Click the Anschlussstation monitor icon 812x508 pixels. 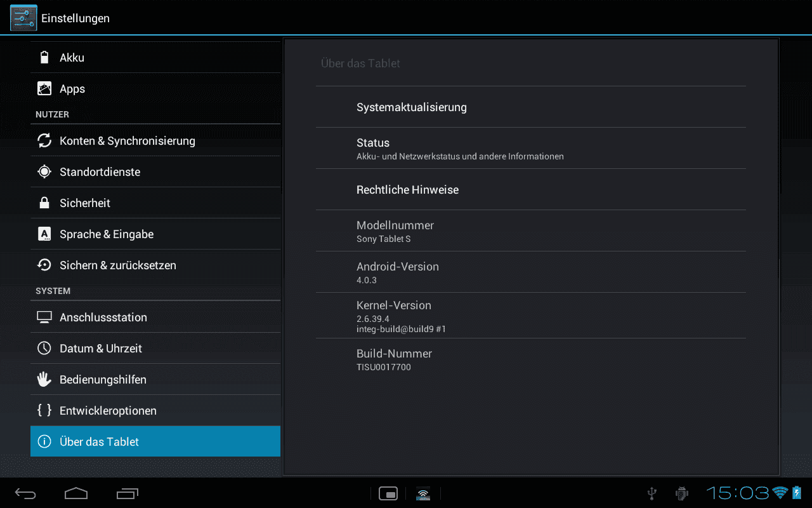coord(44,317)
